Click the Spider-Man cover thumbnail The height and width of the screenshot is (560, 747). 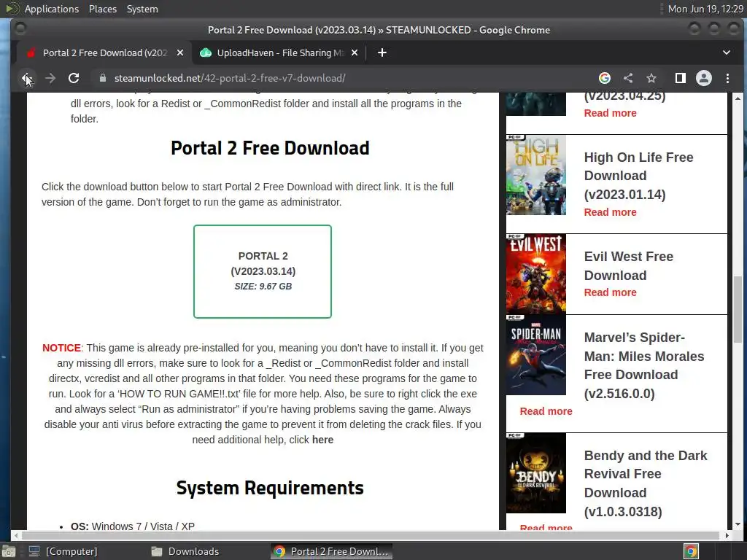coord(536,355)
